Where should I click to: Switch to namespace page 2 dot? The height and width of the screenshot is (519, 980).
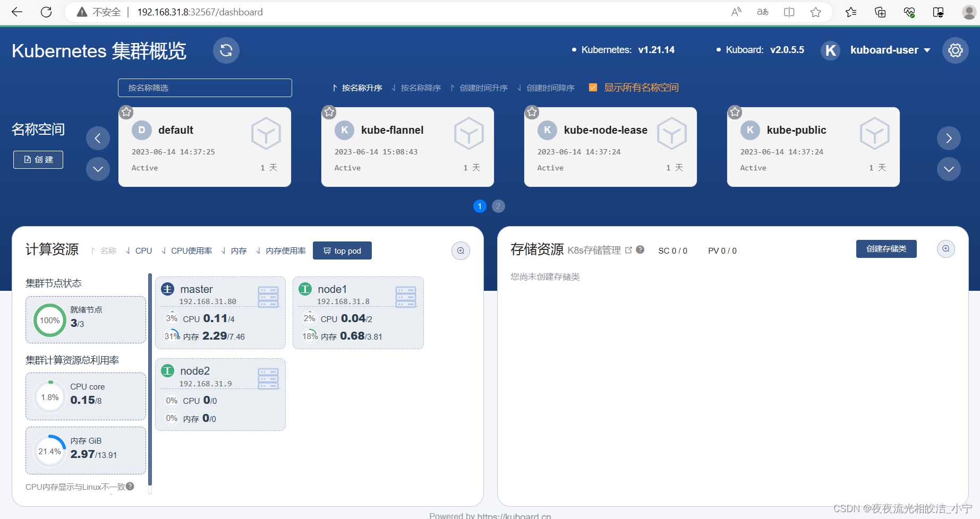498,206
